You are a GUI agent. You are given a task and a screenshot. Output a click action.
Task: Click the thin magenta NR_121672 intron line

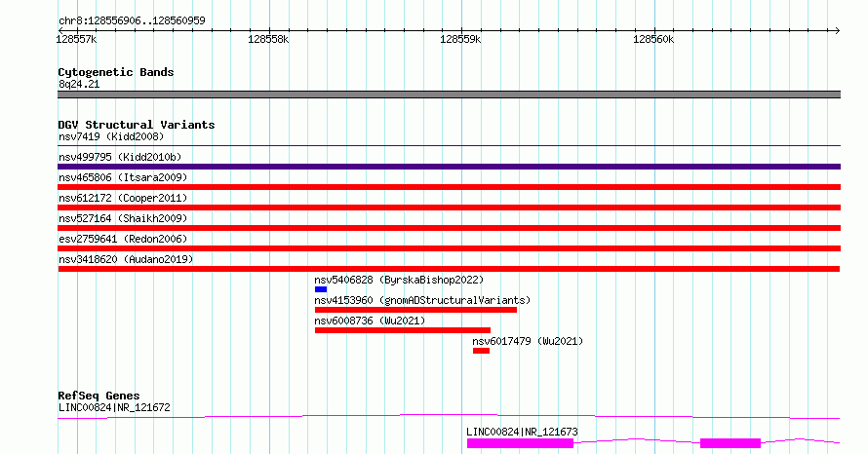pos(449,416)
